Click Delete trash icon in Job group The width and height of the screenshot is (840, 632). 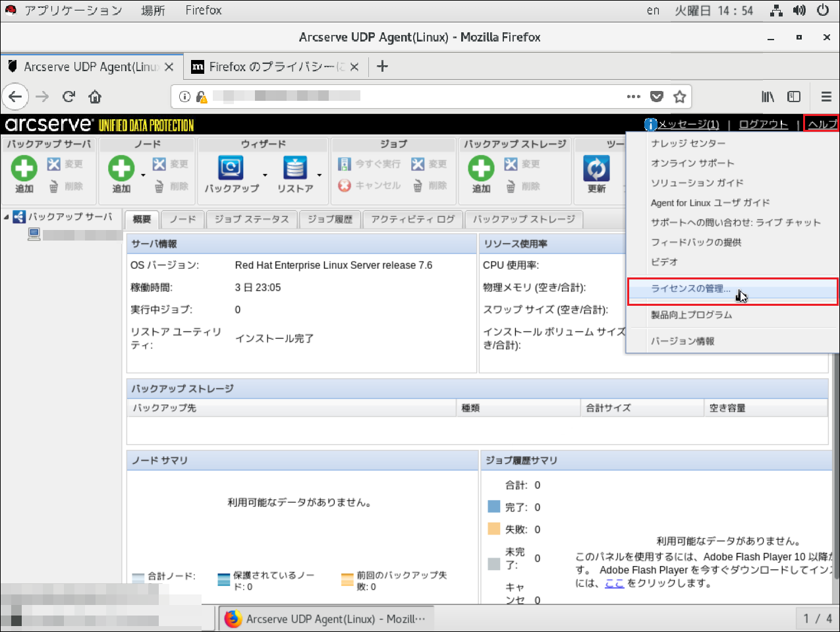click(x=418, y=187)
